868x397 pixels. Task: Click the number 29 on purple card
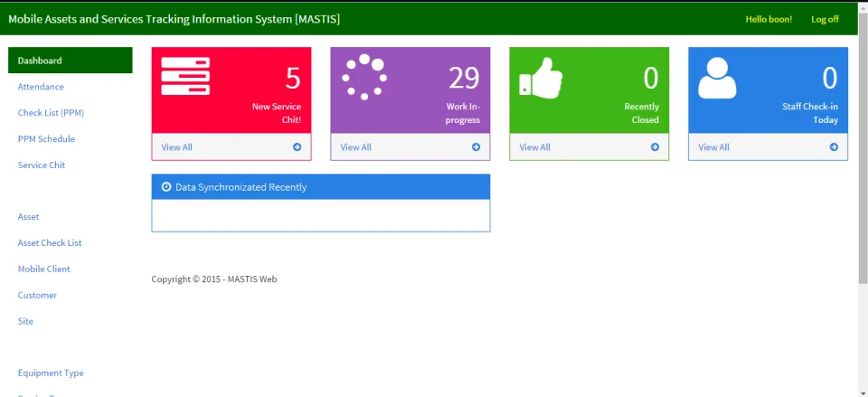coord(464,78)
